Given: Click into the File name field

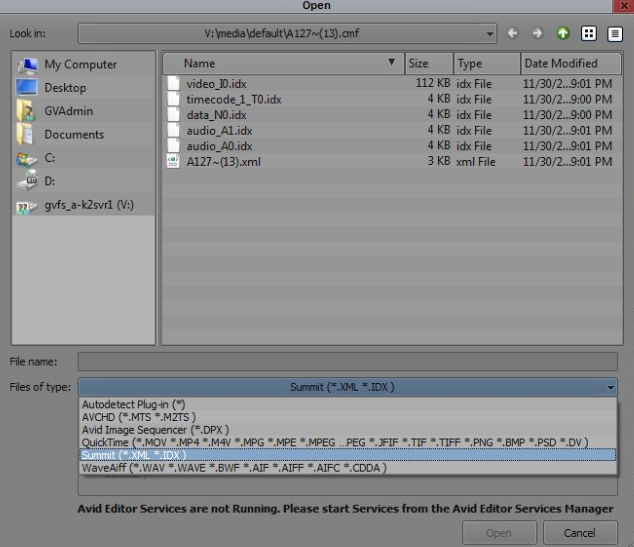Looking at the screenshot, I should 348,361.
